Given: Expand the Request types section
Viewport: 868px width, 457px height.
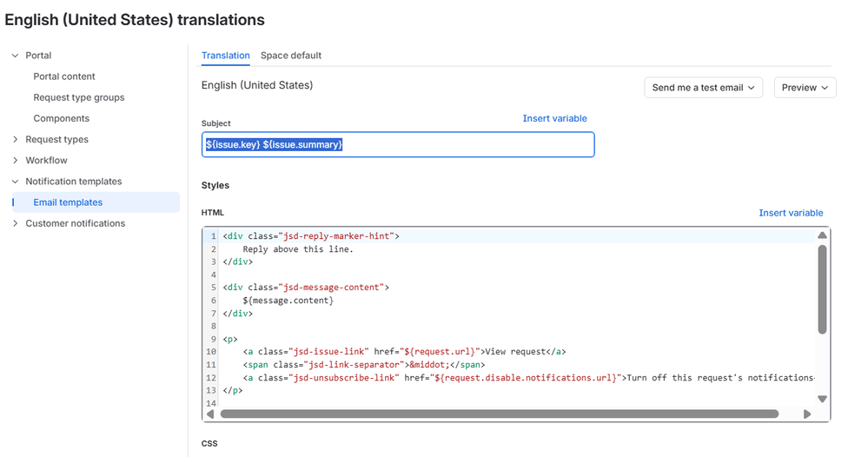Looking at the screenshot, I should click(x=16, y=139).
